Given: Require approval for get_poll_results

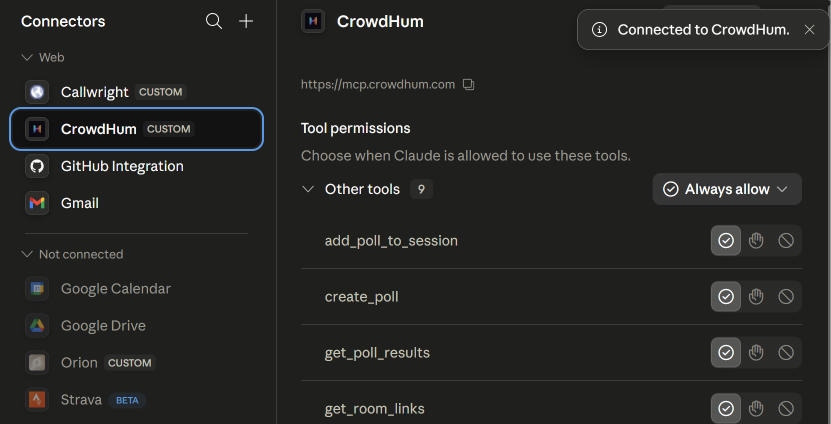Looking at the screenshot, I should [756, 352].
